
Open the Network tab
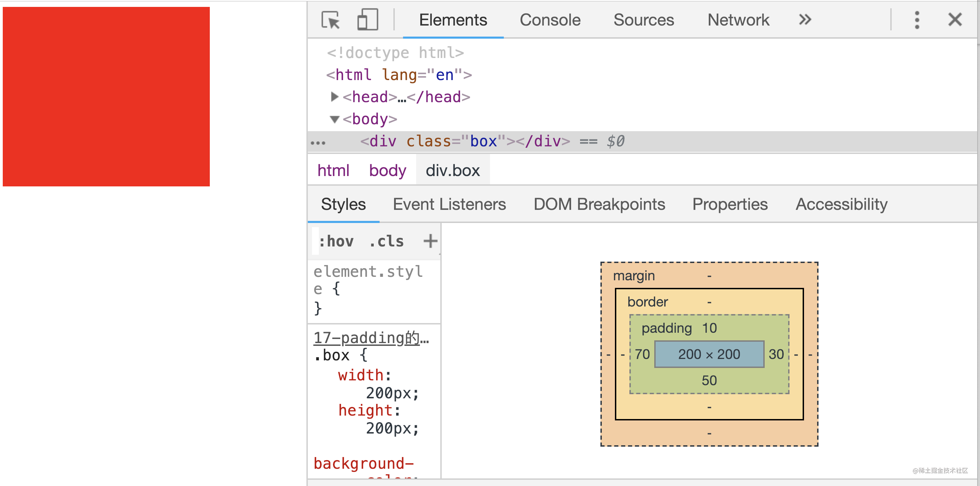738,20
